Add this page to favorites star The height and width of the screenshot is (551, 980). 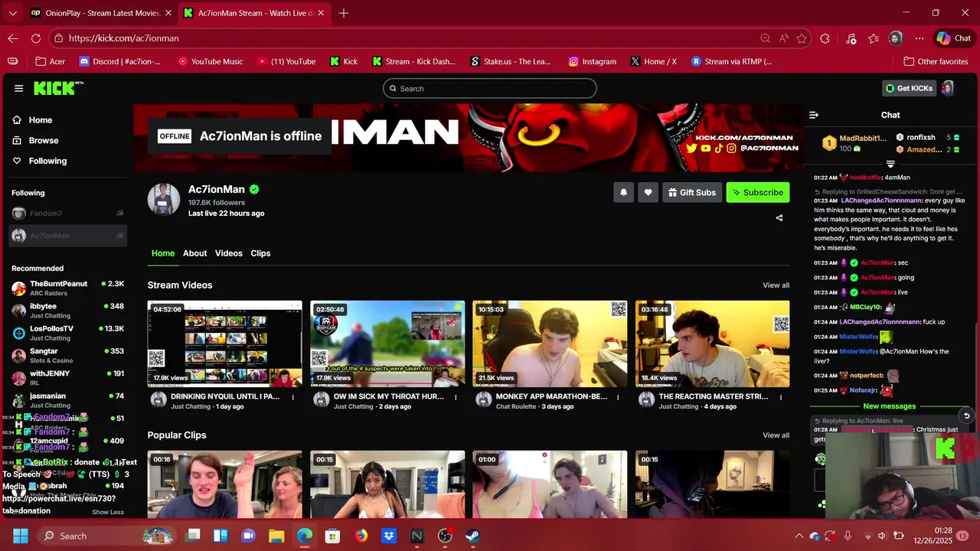[802, 38]
